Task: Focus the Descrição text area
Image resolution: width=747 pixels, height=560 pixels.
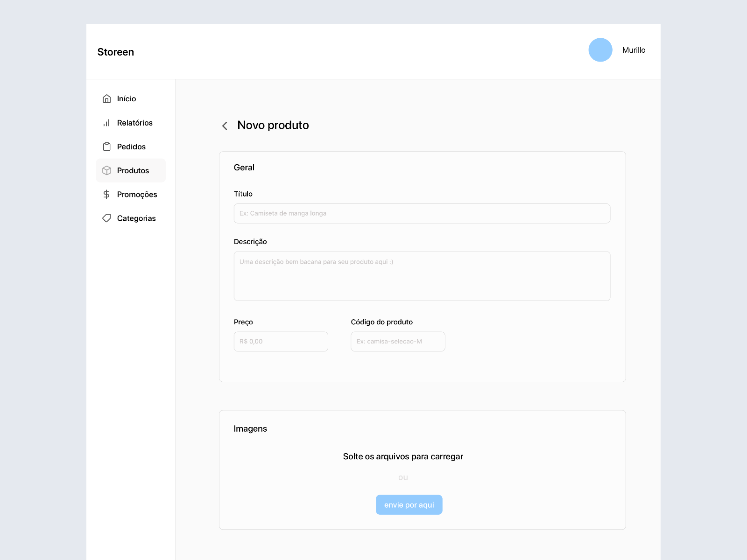Action: click(422, 275)
